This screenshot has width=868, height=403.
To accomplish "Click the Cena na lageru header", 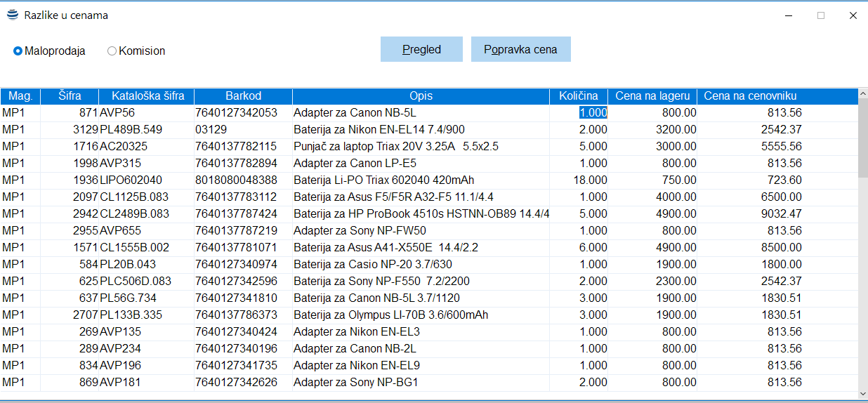I will (652, 96).
